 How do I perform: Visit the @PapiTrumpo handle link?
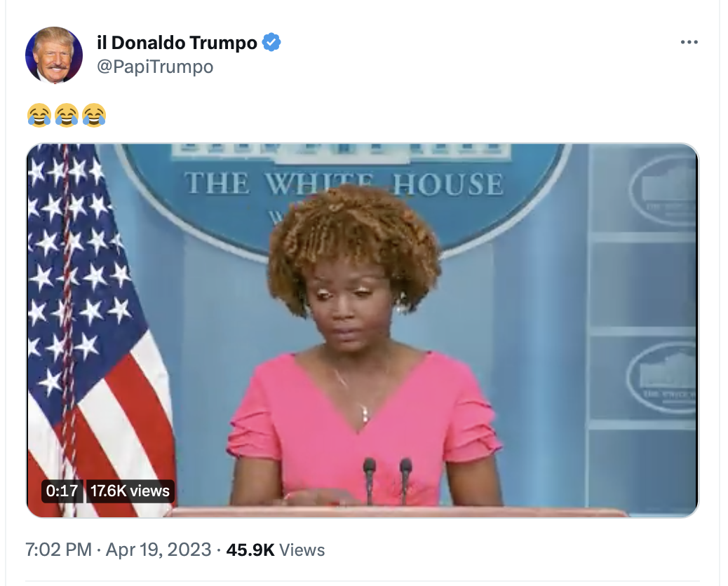point(155,67)
